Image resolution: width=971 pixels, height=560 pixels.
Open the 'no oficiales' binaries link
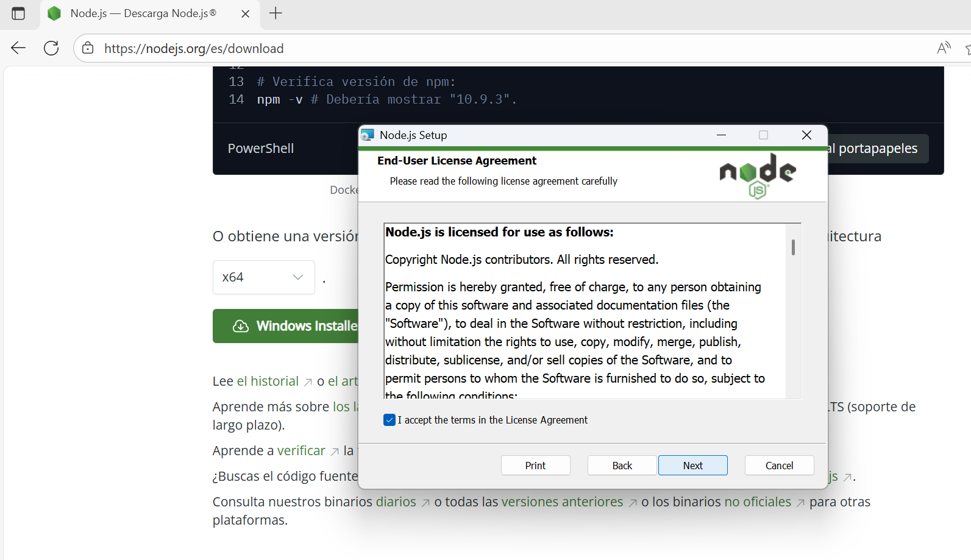(x=758, y=502)
